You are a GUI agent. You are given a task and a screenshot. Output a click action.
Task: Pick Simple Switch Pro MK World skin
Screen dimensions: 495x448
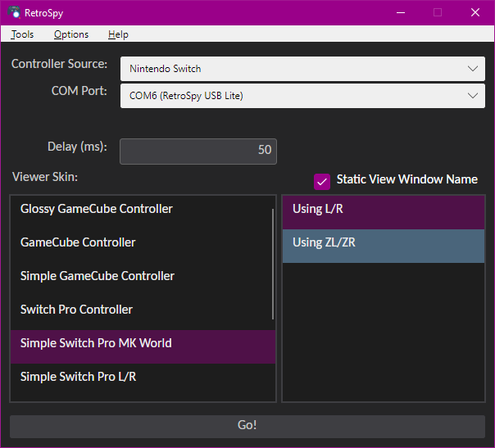coord(143,347)
